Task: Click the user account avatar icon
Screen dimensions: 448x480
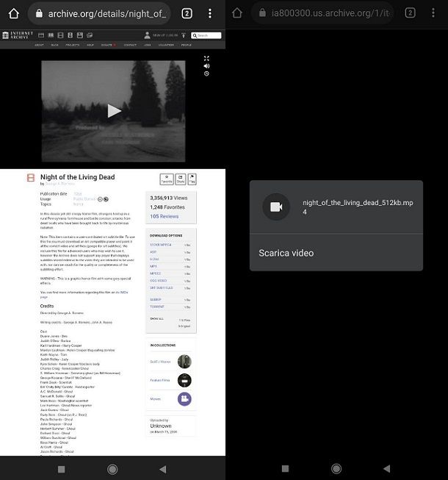Action: [x=147, y=35]
